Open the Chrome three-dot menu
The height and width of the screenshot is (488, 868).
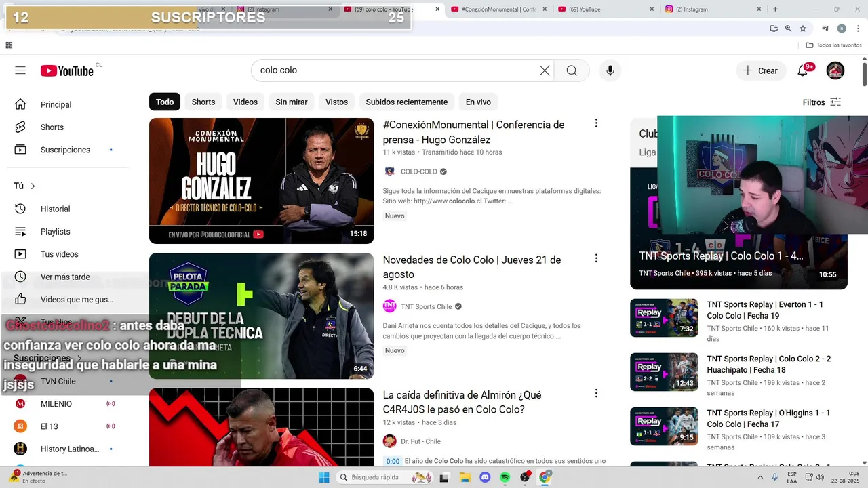[858, 28]
